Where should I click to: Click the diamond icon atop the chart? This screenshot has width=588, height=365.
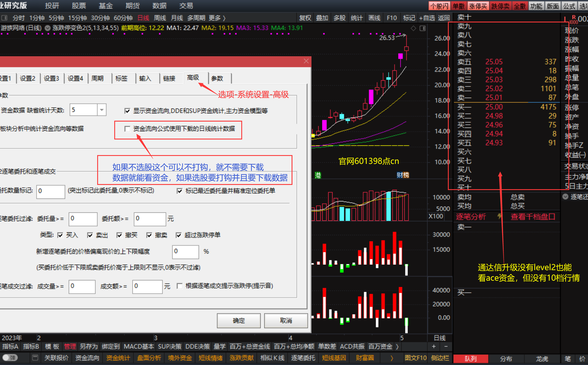[x=414, y=28]
